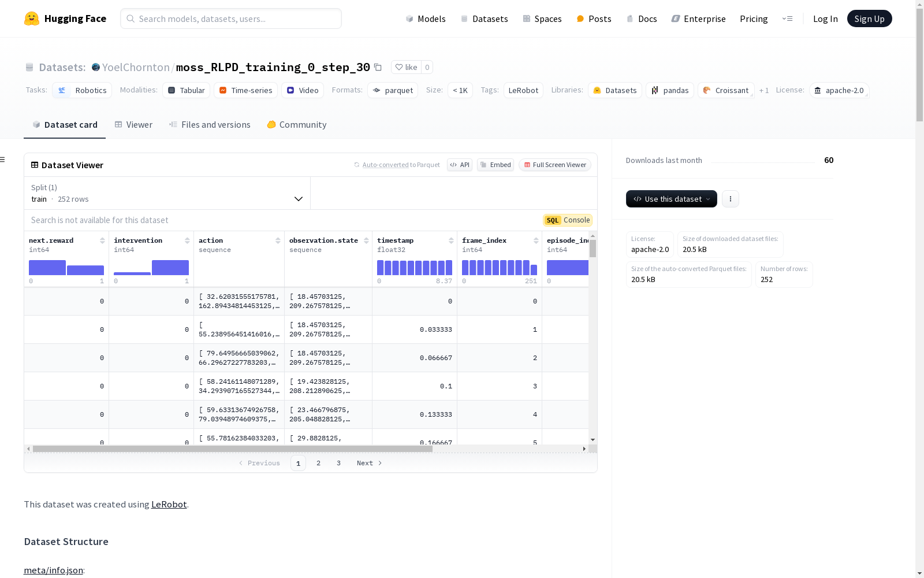The height and width of the screenshot is (578, 924).
Task: Open Enterprise in top navigation
Action: [698, 18]
